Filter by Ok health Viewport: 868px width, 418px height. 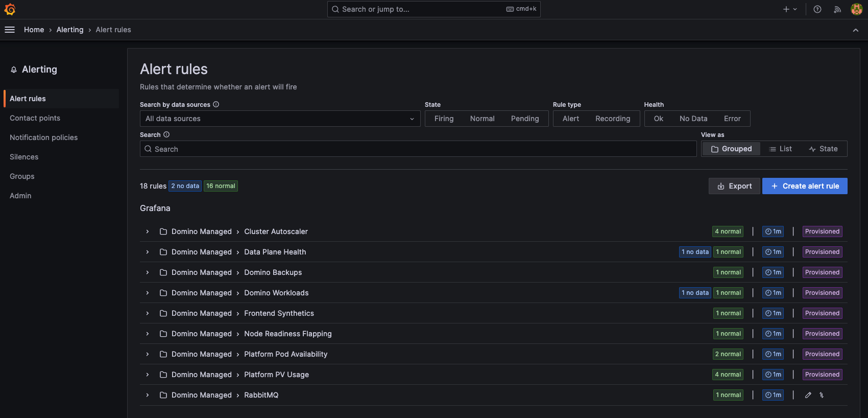point(659,119)
